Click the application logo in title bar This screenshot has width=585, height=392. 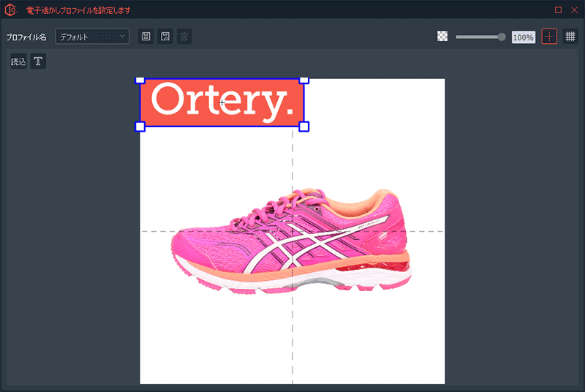click(x=11, y=10)
